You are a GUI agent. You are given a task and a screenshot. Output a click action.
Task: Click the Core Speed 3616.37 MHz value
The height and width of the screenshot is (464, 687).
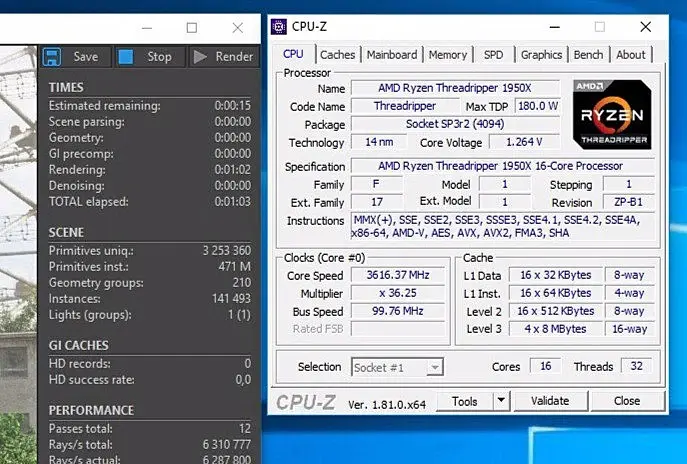coord(398,275)
